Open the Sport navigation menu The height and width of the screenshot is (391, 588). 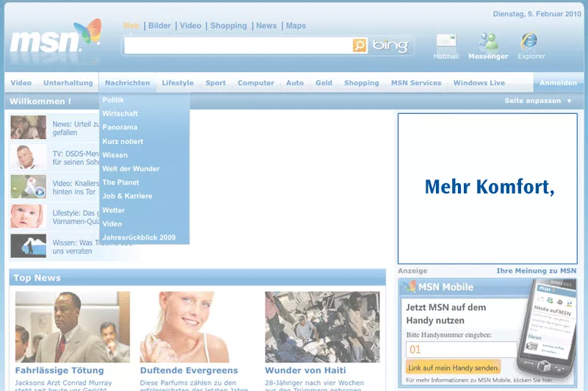click(x=215, y=82)
